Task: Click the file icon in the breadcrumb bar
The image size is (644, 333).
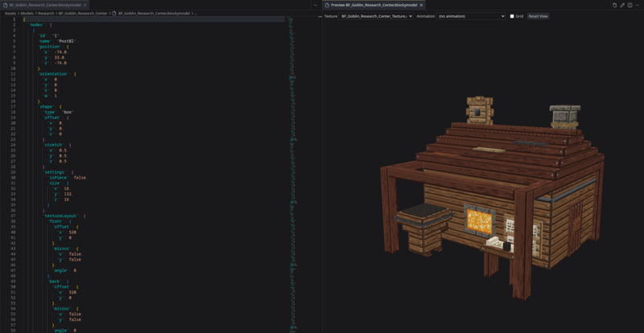Action: (114, 13)
